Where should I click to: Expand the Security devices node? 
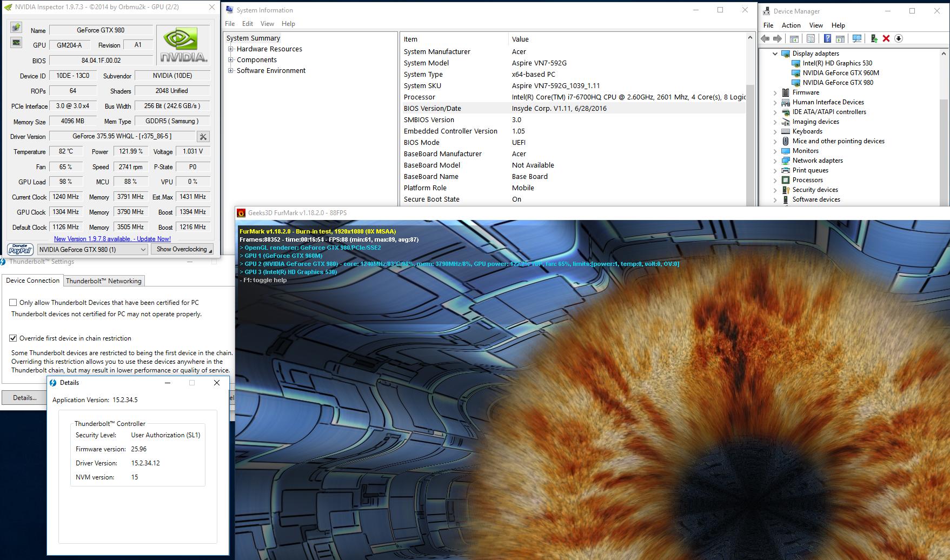[x=775, y=190]
